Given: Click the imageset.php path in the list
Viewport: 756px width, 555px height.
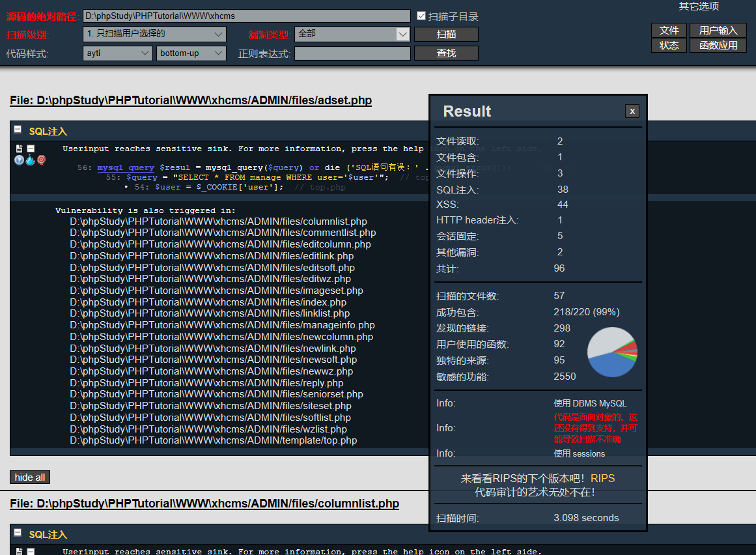Looking at the screenshot, I should tap(216, 291).
